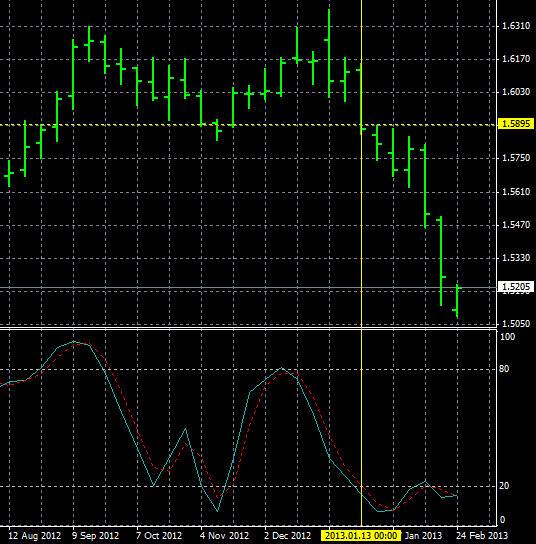Click the 9 Sep 2012 date label

95,536
